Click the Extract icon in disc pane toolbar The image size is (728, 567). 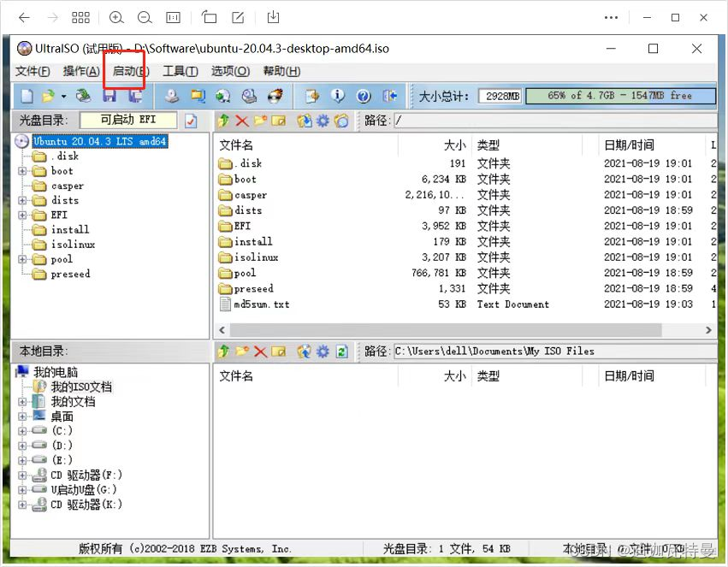(x=305, y=121)
